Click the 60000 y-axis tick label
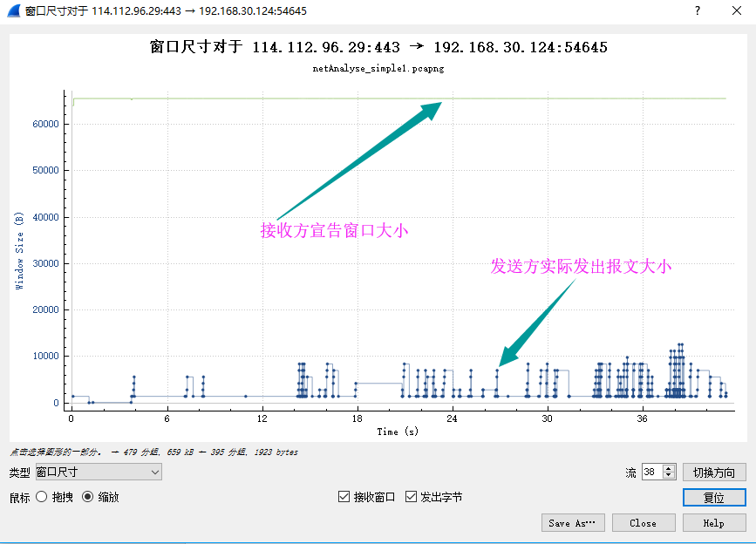This screenshot has height=544, width=756. coord(46,124)
